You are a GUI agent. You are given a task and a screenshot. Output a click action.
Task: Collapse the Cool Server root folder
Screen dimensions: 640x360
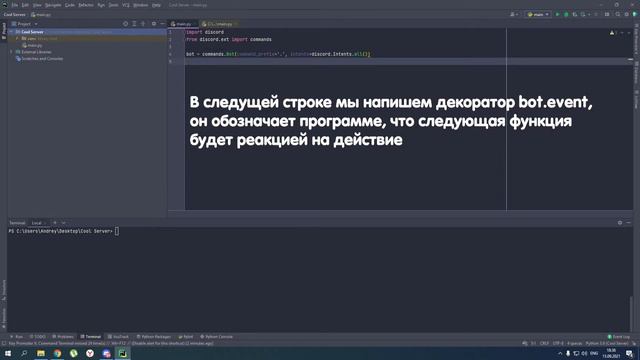pyautogui.click(x=11, y=31)
